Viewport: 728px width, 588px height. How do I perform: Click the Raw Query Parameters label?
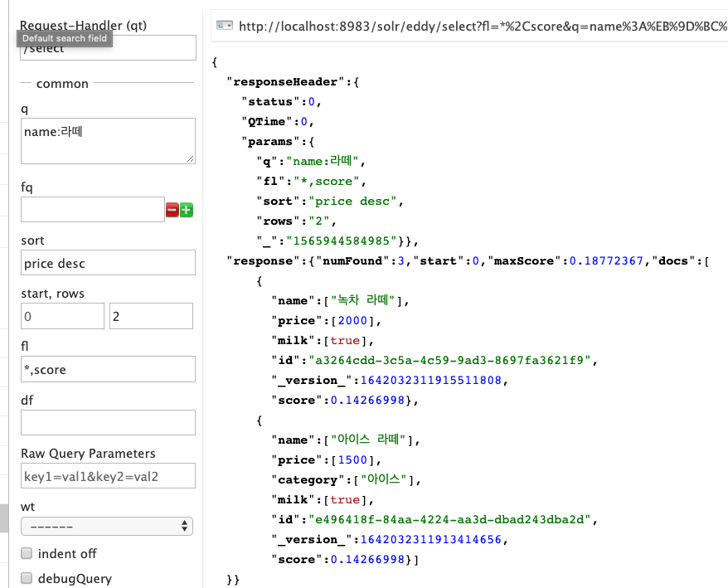[x=88, y=454]
